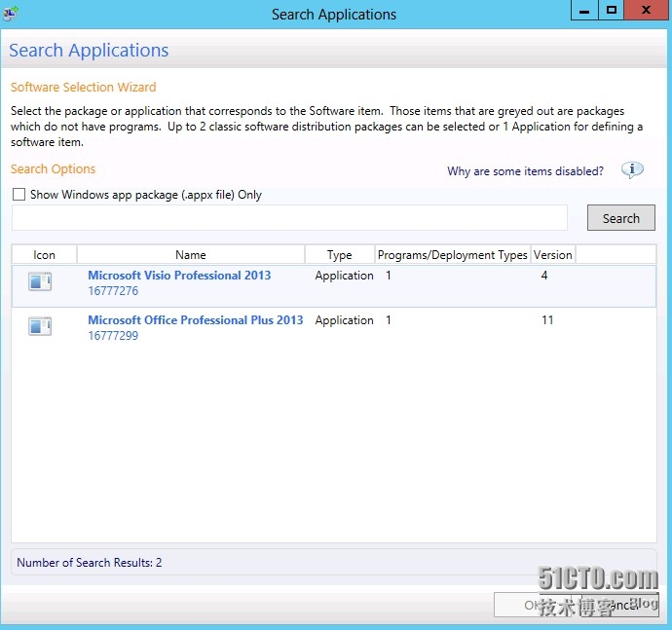
Task: Click version value 11 for Office
Action: (547, 319)
